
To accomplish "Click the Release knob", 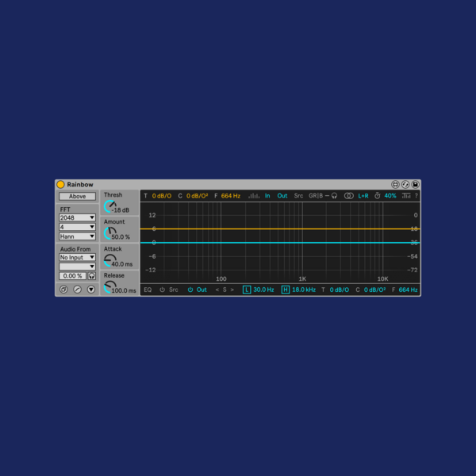I will 109,287.
